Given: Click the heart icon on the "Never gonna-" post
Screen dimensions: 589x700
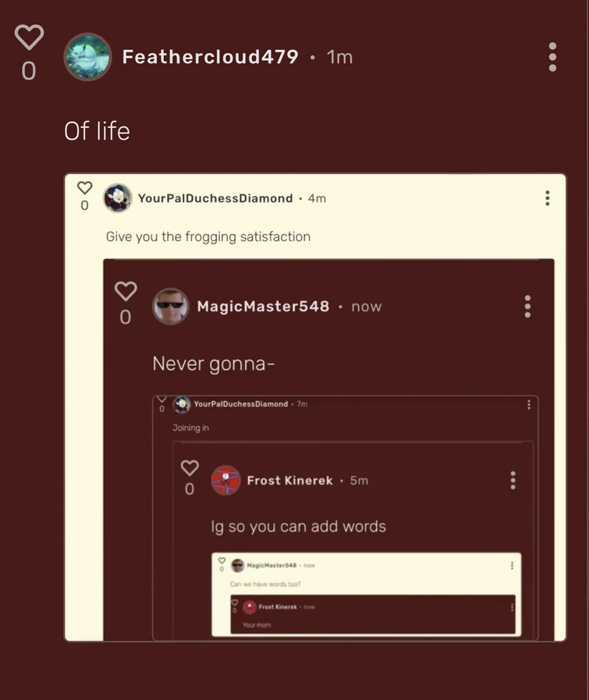Looking at the screenshot, I should pyautogui.click(x=126, y=290).
